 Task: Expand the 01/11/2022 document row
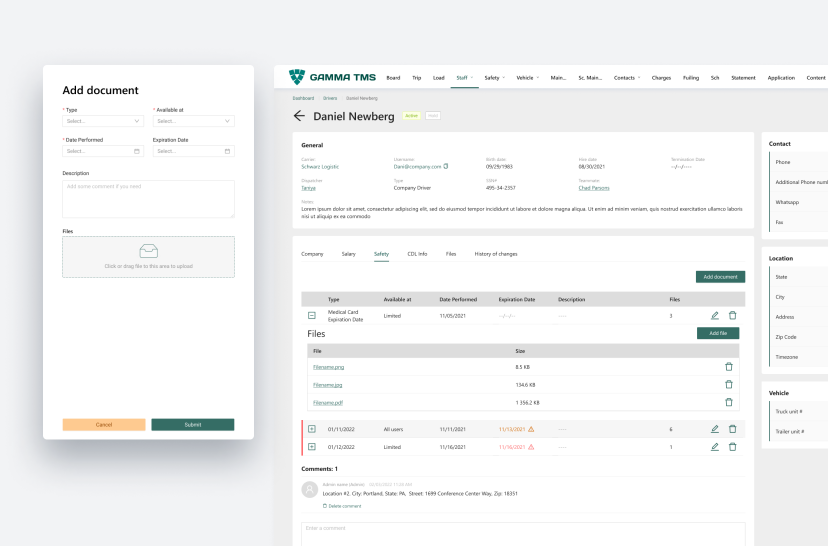(x=311, y=429)
